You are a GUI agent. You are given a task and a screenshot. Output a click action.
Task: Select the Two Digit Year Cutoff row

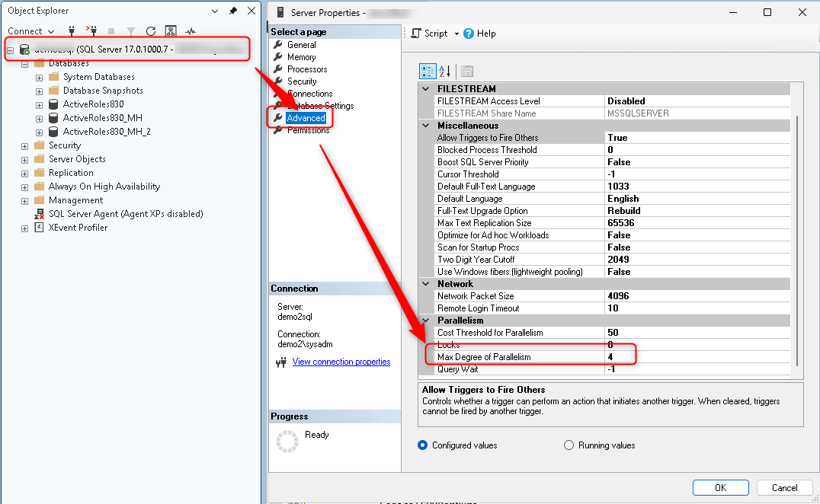tap(613, 259)
